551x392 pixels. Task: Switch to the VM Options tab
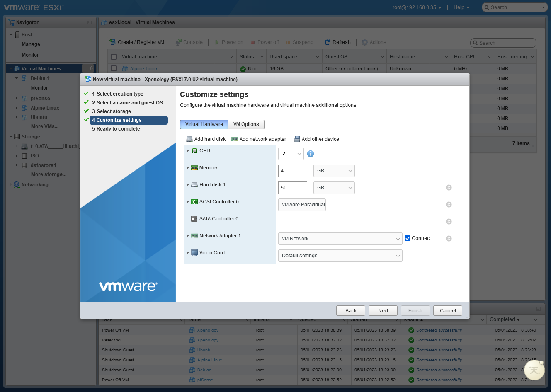click(246, 124)
